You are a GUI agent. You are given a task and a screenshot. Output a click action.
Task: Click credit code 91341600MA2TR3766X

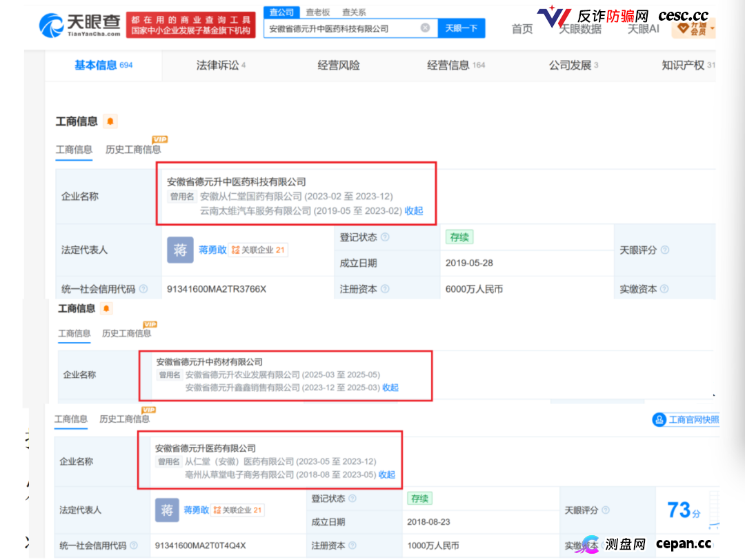click(x=217, y=289)
